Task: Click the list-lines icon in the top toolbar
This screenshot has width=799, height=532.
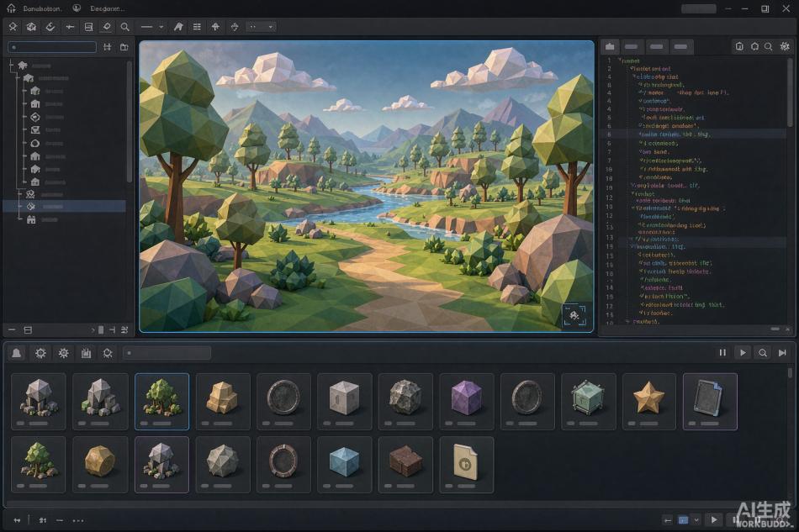Action: tap(197, 26)
